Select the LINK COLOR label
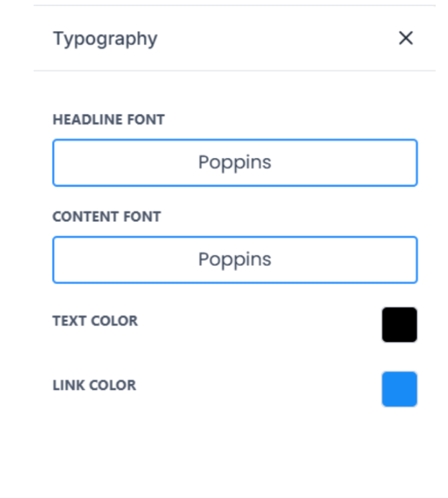 (x=94, y=386)
